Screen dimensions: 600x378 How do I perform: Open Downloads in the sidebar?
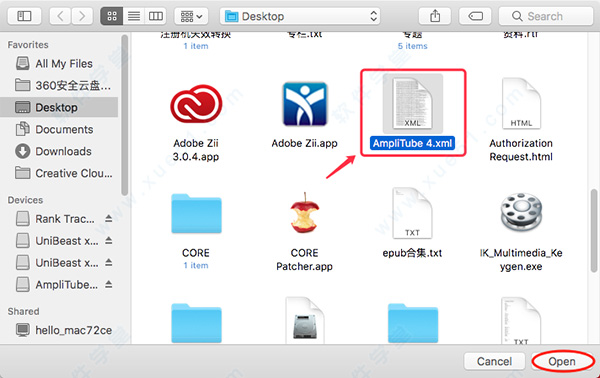(59, 151)
